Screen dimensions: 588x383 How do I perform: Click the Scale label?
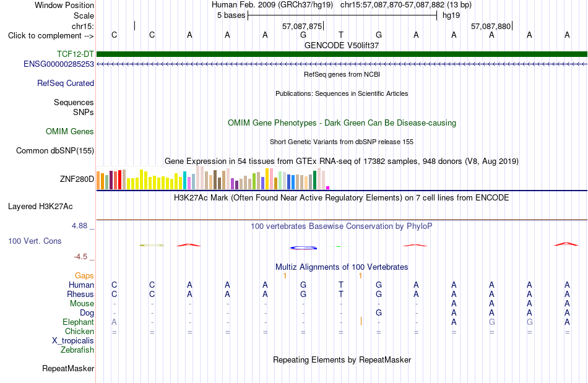click(84, 15)
